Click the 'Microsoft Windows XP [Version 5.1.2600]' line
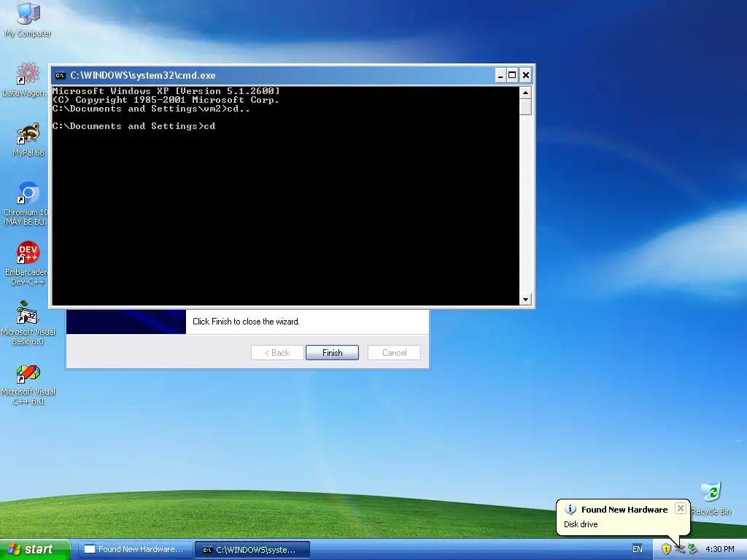747x560 pixels. (x=166, y=91)
